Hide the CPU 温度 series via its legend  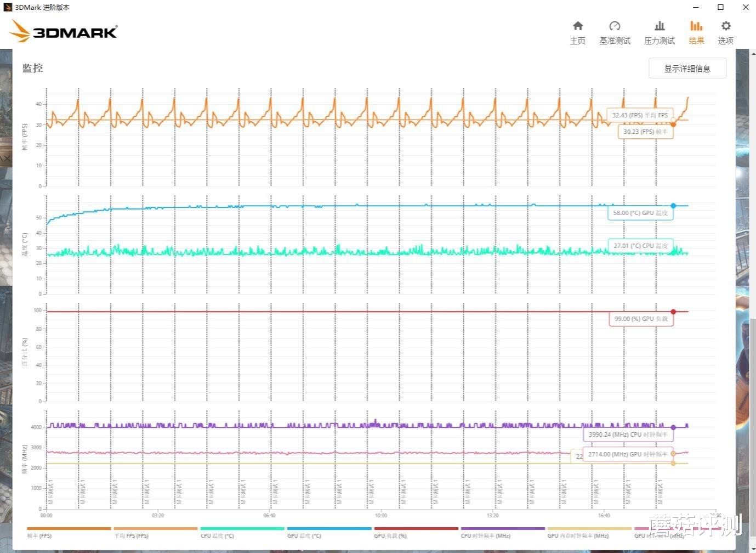tap(218, 536)
